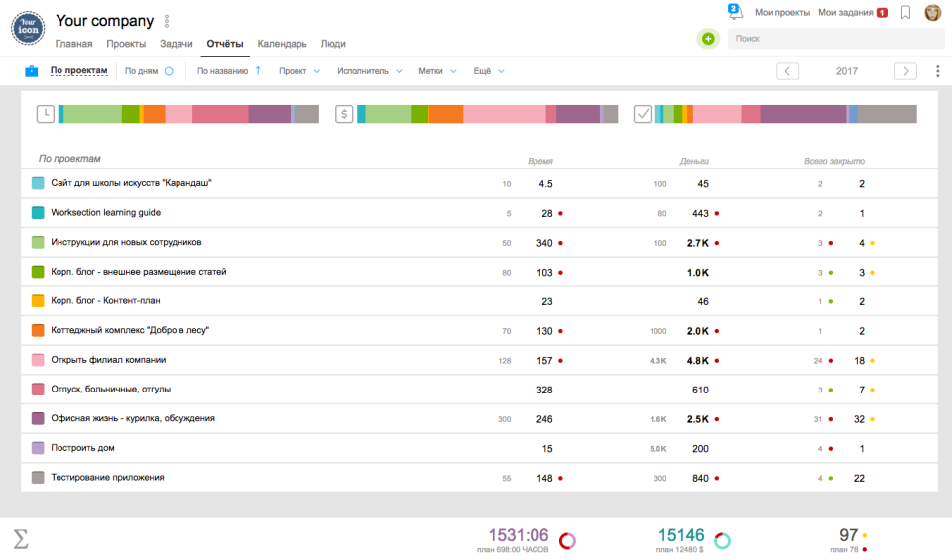
Task: Open the "Метки" filter dropdown
Action: click(x=437, y=71)
